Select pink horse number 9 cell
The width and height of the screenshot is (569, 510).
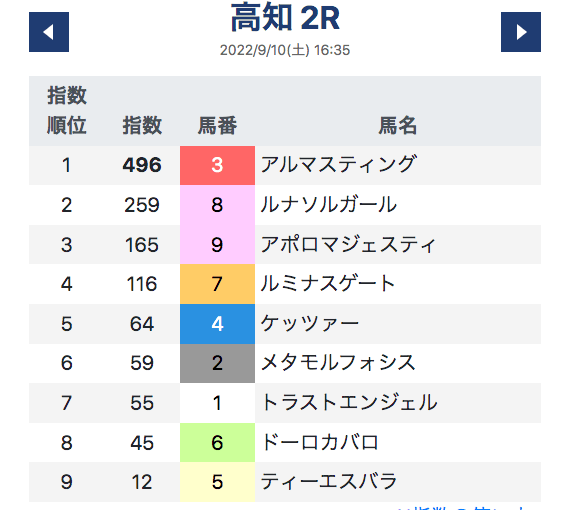(x=217, y=245)
